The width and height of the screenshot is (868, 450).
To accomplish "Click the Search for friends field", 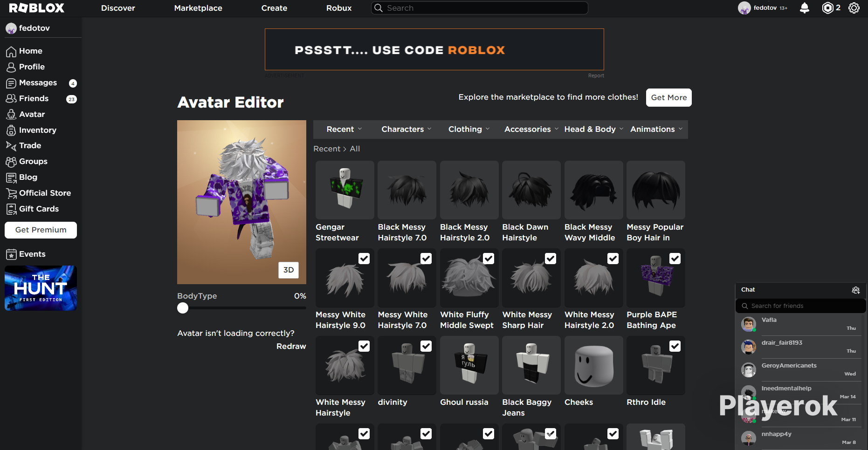I will (801, 306).
